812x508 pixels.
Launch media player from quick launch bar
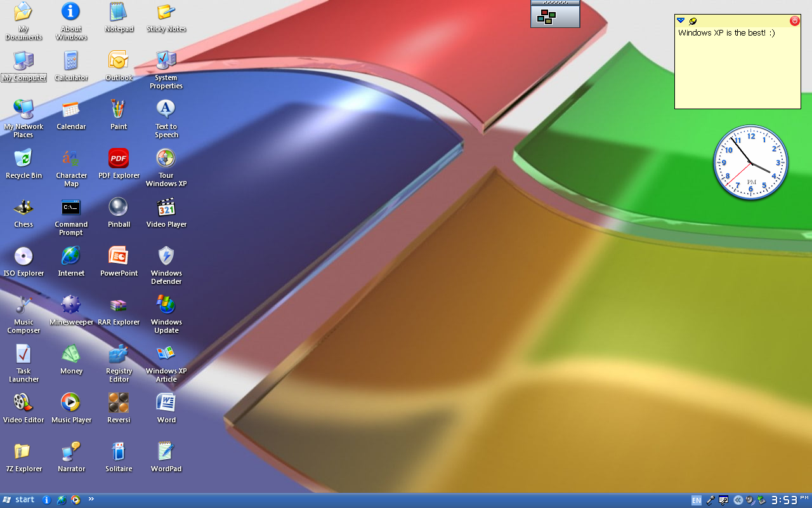click(x=76, y=500)
